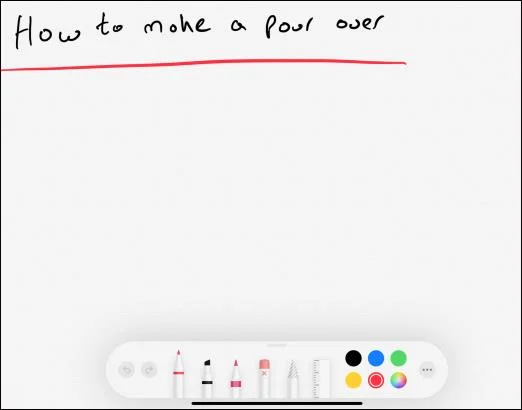The width and height of the screenshot is (522, 410).
Task: Tap the home indicator bar at bottom
Action: pos(277,403)
